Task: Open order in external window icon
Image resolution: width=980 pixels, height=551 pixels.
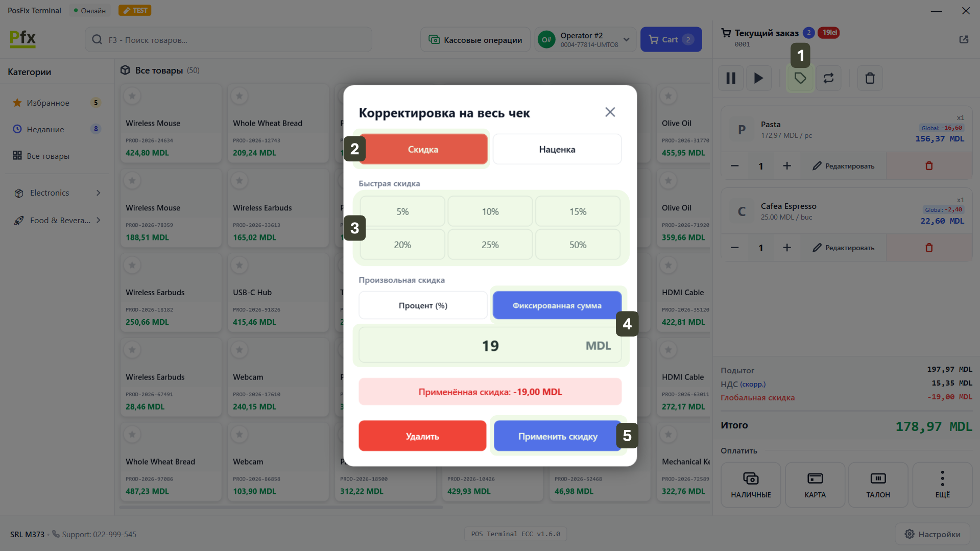Action: click(964, 39)
